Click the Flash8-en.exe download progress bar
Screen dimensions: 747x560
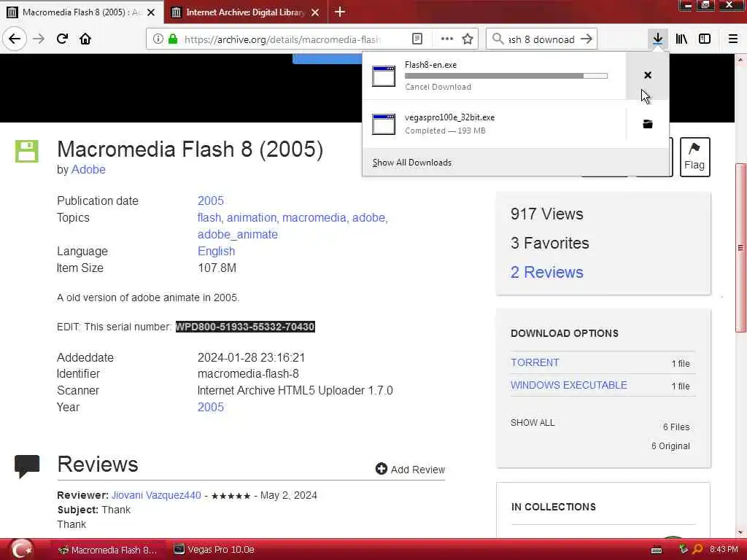click(506, 76)
